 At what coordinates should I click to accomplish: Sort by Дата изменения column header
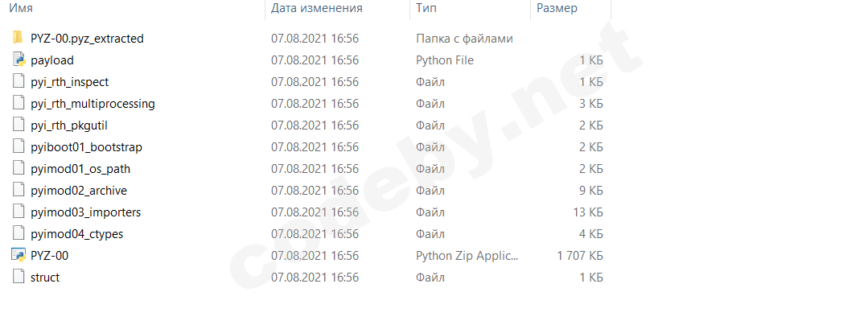(x=316, y=8)
